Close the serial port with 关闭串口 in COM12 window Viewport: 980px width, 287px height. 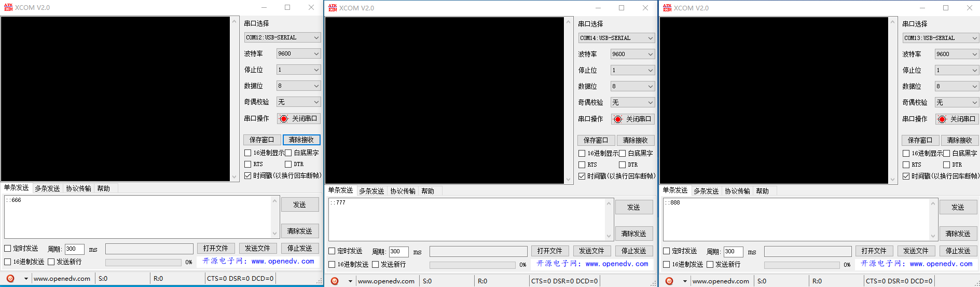[x=298, y=118]
